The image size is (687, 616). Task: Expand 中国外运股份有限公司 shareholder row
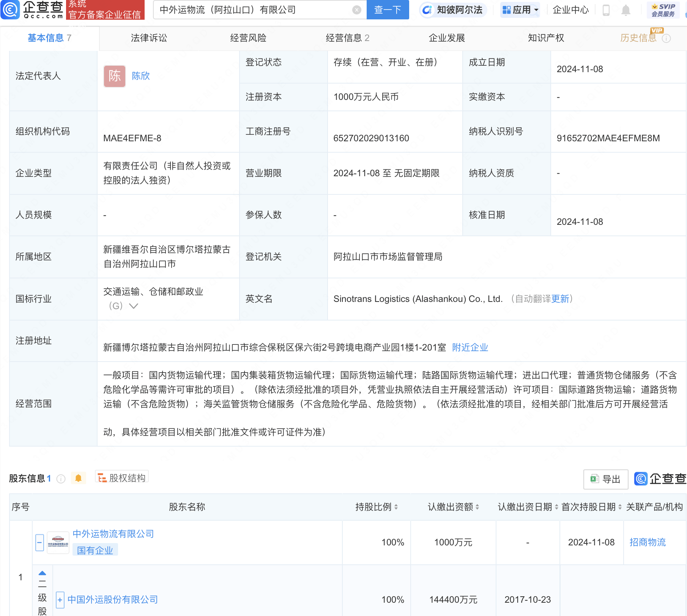(60, 600)
